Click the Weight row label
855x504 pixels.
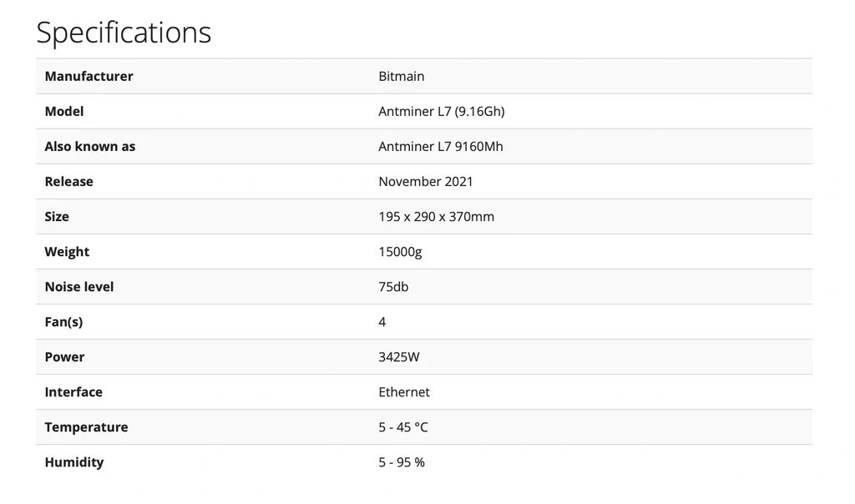coord(67,251)
